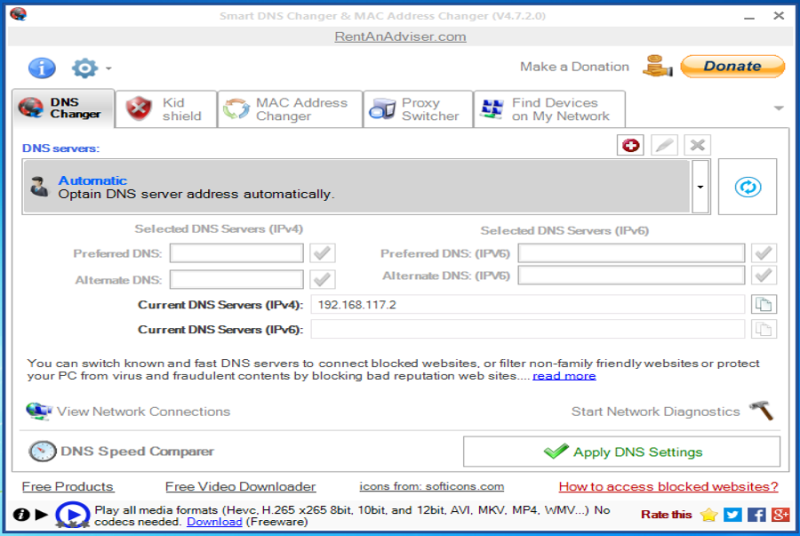Viewport: 800px width, 536px height.
Task: Click the current IPv4 DNS value 192.168.117.2
Action: 357,305
